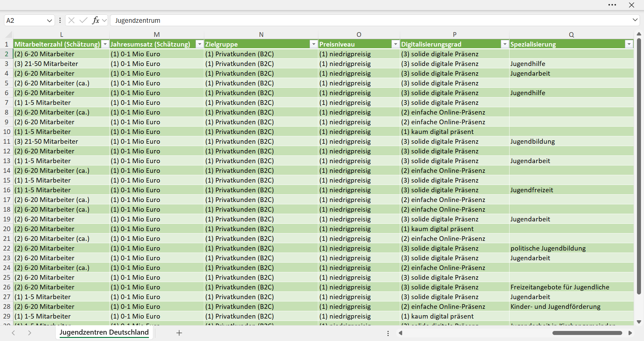Click the Select All corner triangle
The height and width of the screenshot is (341, 644).
pos(9,35)
